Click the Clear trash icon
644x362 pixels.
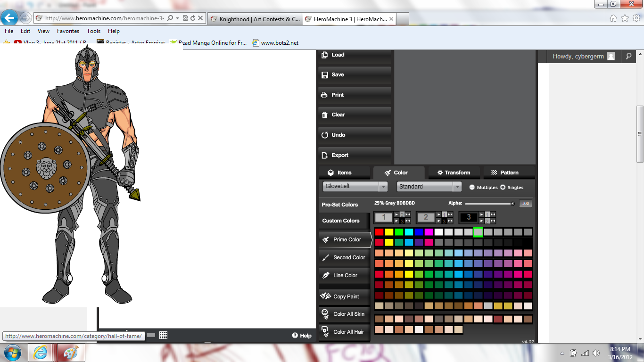(324, 115)
